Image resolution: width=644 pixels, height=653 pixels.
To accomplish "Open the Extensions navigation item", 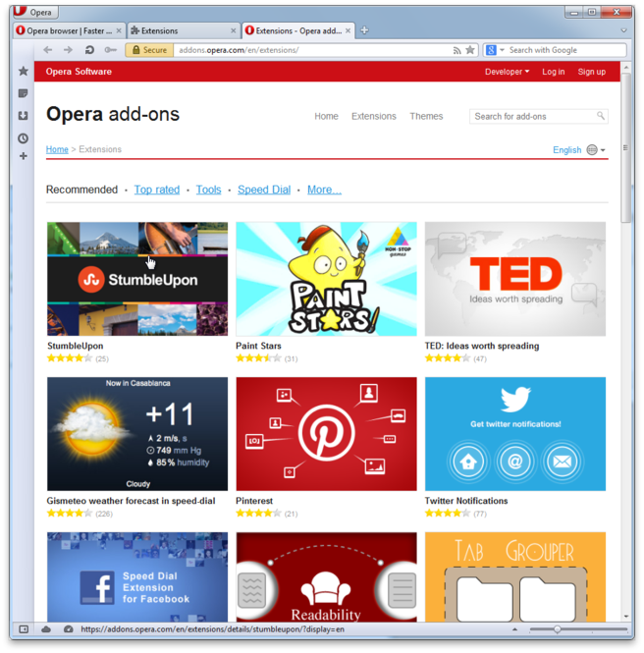I will click(x=374, y=116).
